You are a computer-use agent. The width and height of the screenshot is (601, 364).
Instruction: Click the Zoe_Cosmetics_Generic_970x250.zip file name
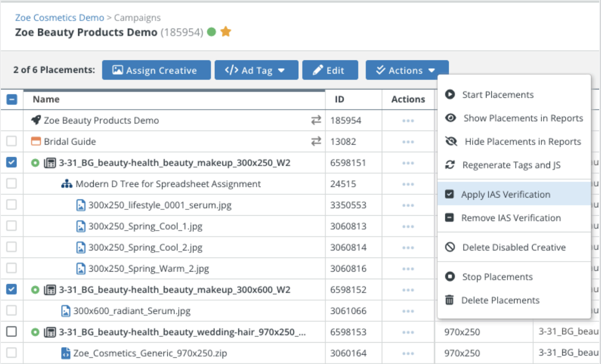pyautogui.click(x=150, y=353)
